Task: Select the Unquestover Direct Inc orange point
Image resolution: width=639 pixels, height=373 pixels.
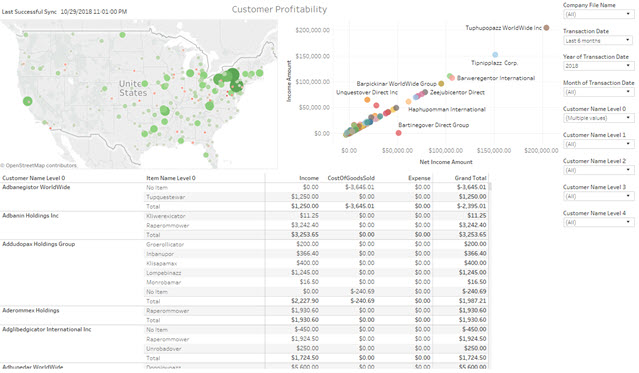Action: point(367,100)
